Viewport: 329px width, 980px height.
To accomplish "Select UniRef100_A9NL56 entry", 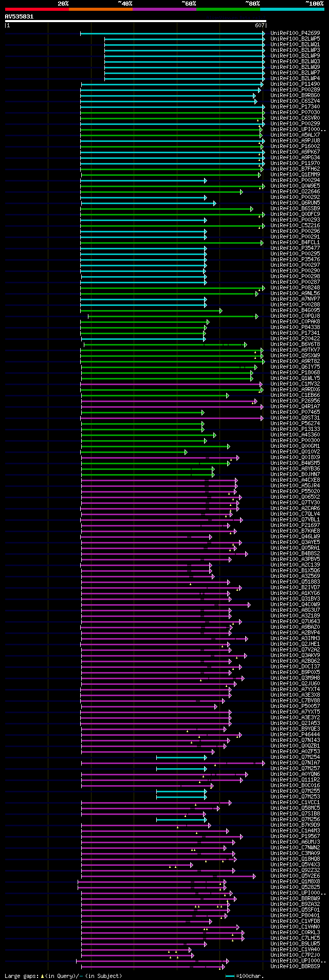I will coord(295,293).
